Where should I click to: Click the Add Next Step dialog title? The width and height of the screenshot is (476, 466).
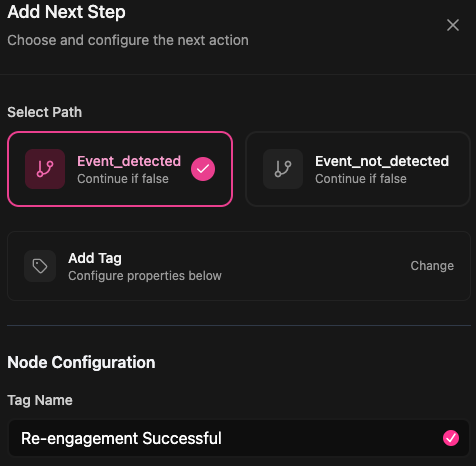(66, 12)
